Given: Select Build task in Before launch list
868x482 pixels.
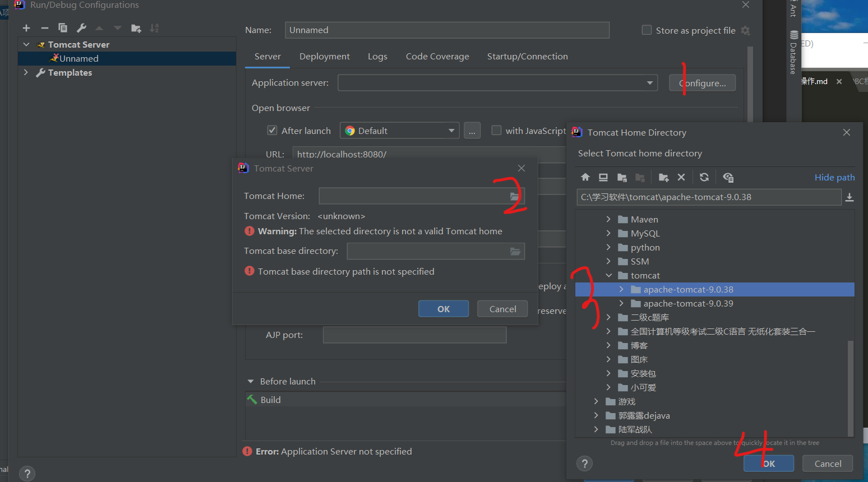Looking at the screenshot, I should click(x=405, y=400).
